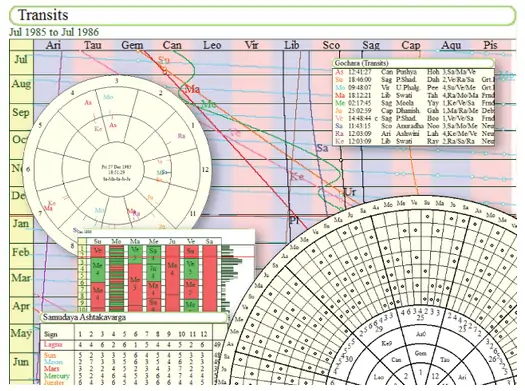Click the Jul 1985 to Jul 1986 date range
This screenshot has width=525, height=391.
pyautogui.click(x=54, y=32)
